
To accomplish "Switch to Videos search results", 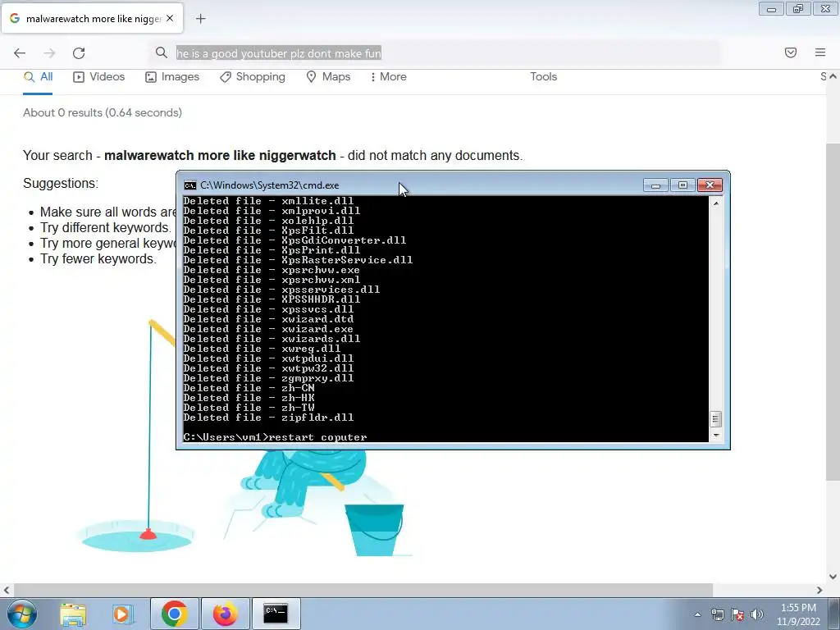I will (98, 76).
